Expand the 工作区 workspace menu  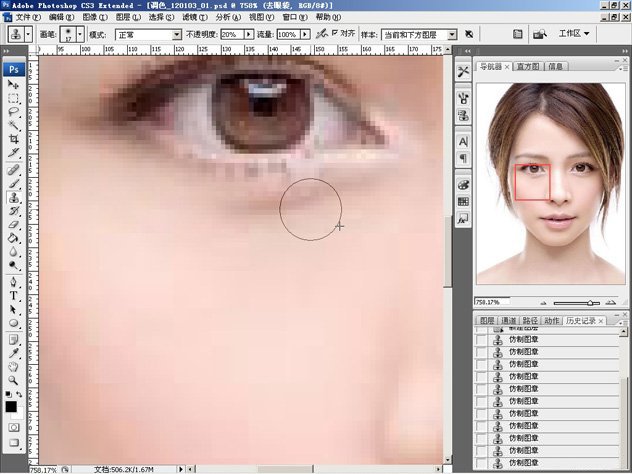pos(572,33)
